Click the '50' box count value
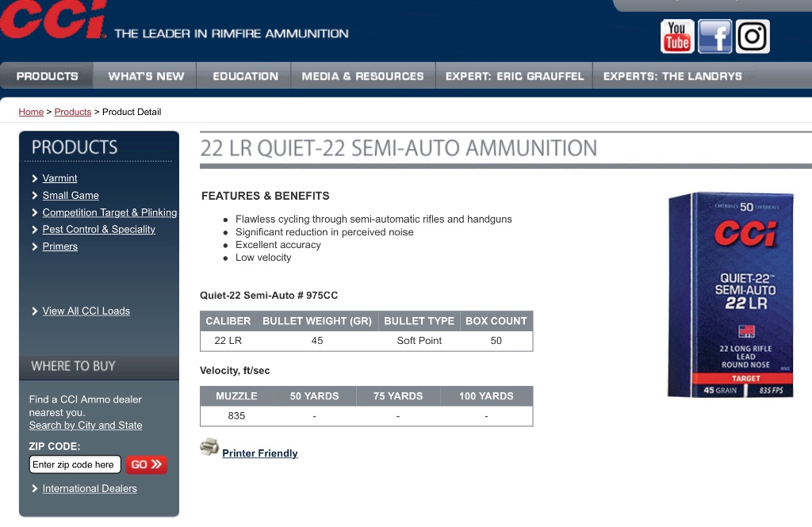This screenshot has width=812, height=527. pos(496,341)
